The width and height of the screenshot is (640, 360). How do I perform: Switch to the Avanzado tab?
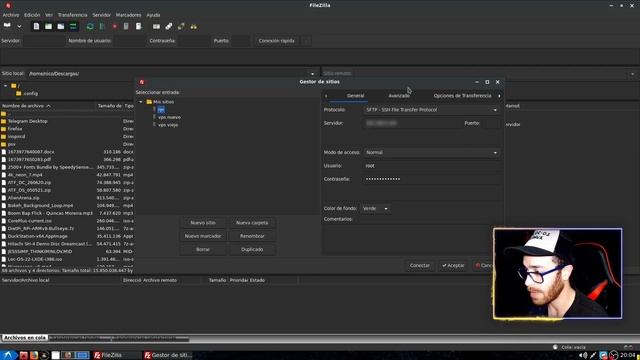point(399,96)
